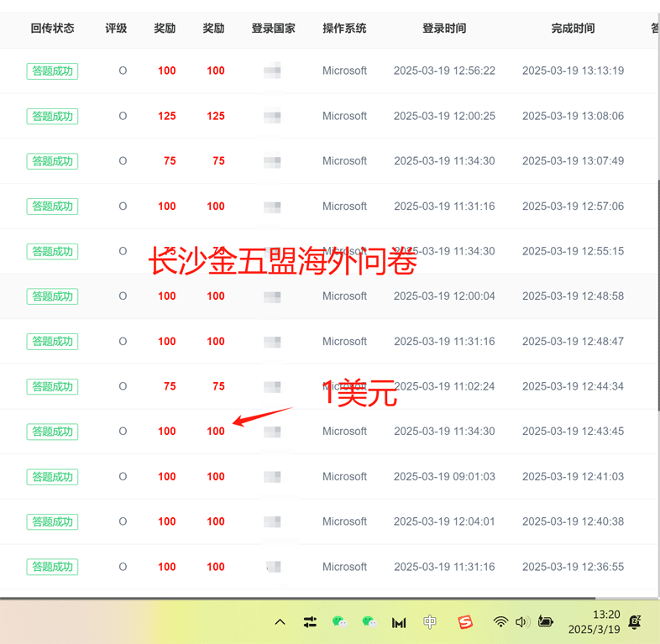Click 答题成功 tag in 12:40:38 row
The height and width of the screenshot is (644, 660).
52,522
